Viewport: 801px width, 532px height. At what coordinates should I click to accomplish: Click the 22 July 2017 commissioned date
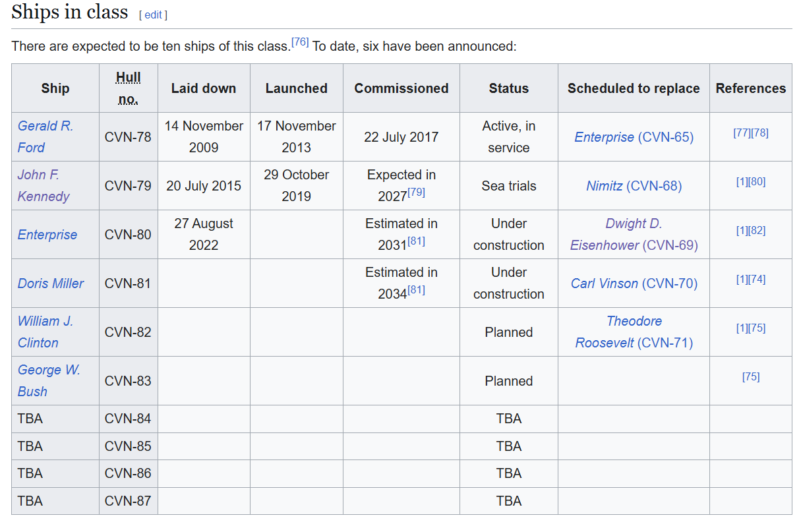click(401, 137)
